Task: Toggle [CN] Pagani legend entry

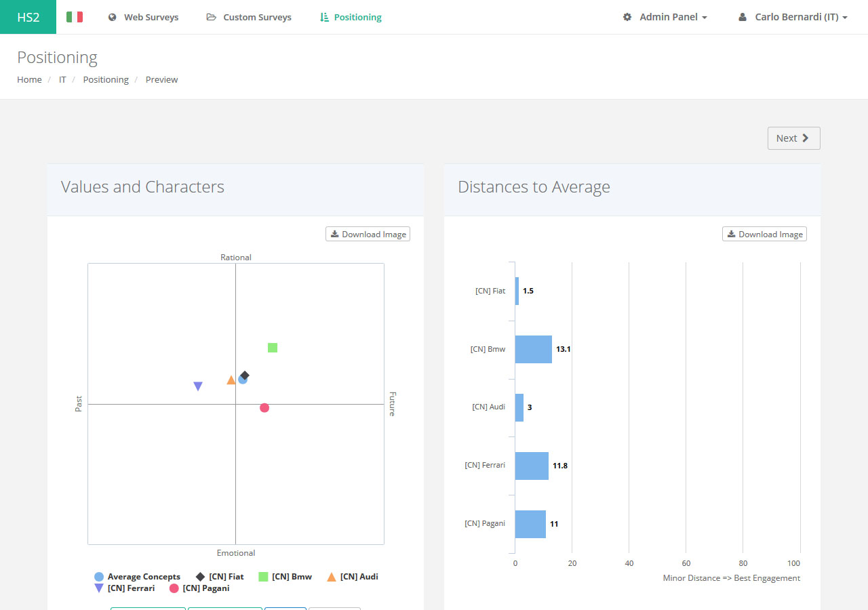Action: 199,588
